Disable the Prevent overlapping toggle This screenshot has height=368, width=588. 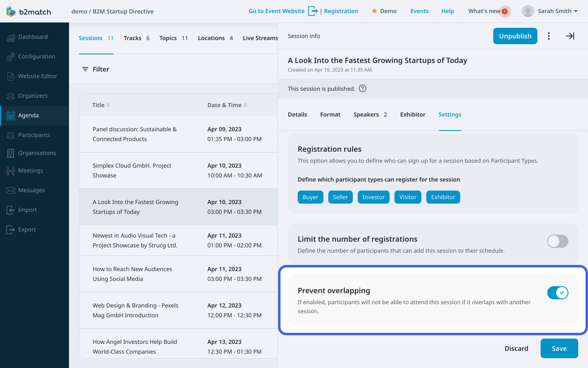[x=557, y=293]
